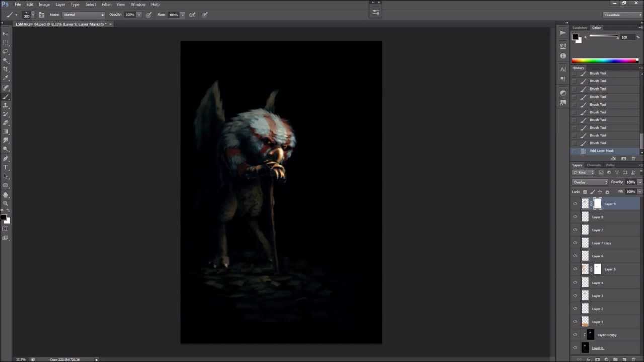Hide Layer 8 using eye icon
This screenshot has width=644, height=362.
pyautogui.click(x=575, y=217)
